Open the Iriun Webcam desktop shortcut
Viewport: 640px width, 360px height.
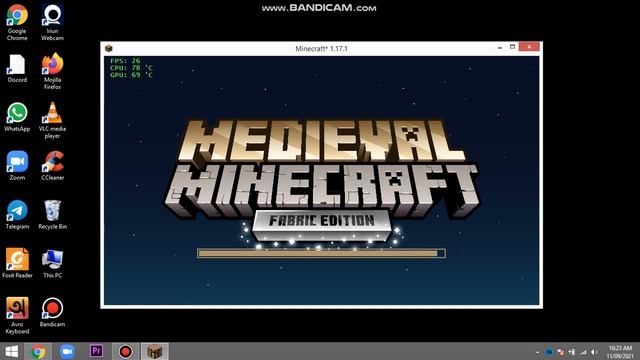52,22
